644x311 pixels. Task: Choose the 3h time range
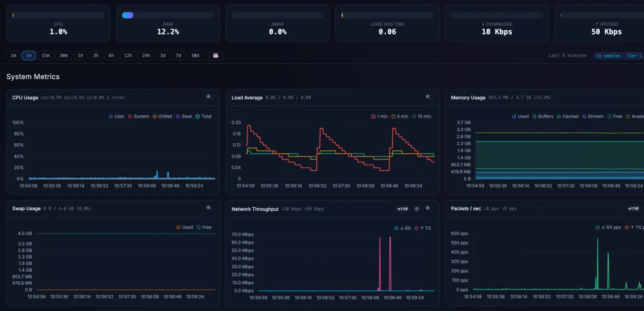coord(95,56)
